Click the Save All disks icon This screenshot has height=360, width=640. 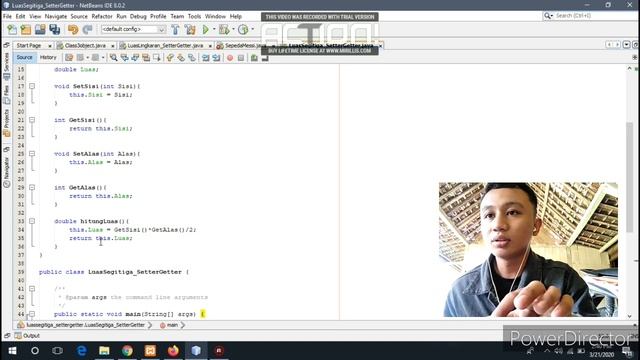[55, 29]
